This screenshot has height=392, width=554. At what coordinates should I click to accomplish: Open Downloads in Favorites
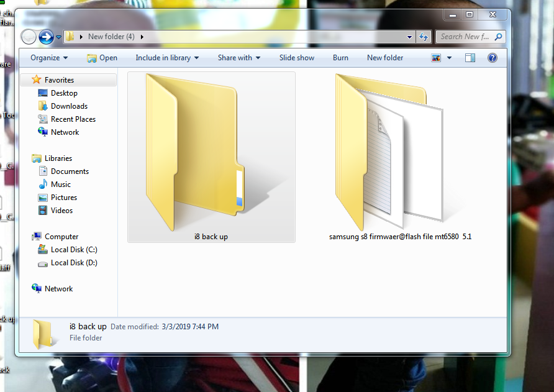[70, 106]
